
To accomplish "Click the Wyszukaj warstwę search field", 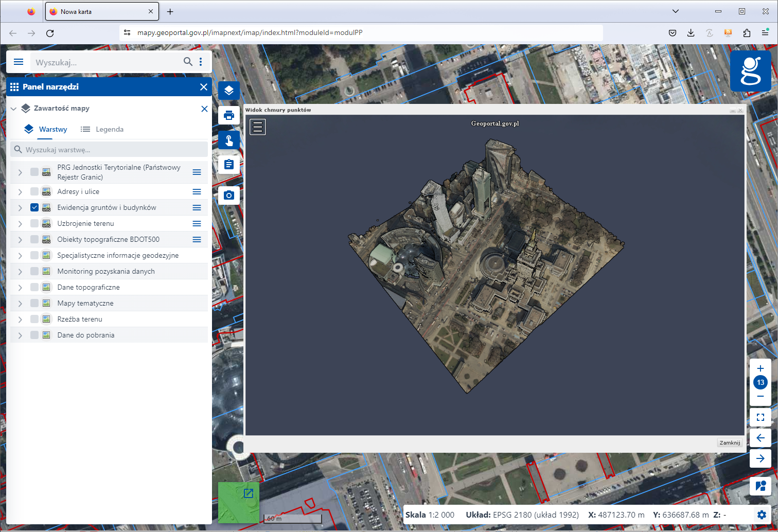I will tap(109, 150).
